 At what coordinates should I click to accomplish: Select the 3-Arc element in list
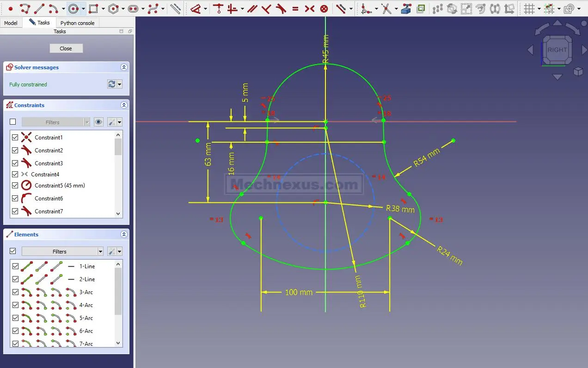[86, 292]
